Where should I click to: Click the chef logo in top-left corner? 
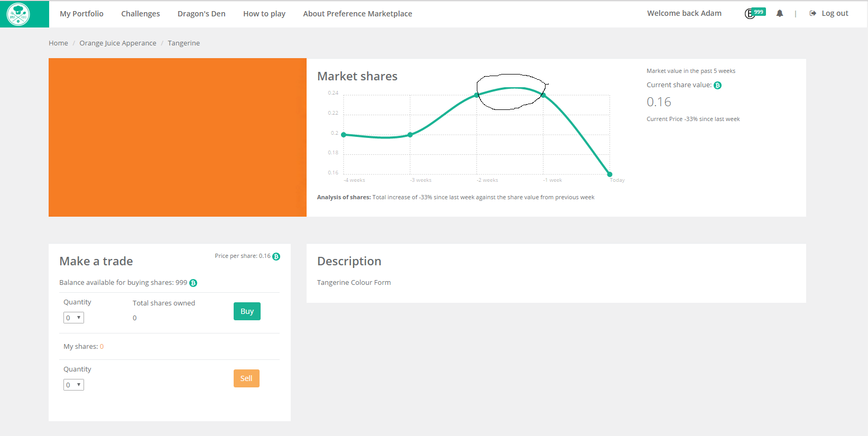(19, 14)
